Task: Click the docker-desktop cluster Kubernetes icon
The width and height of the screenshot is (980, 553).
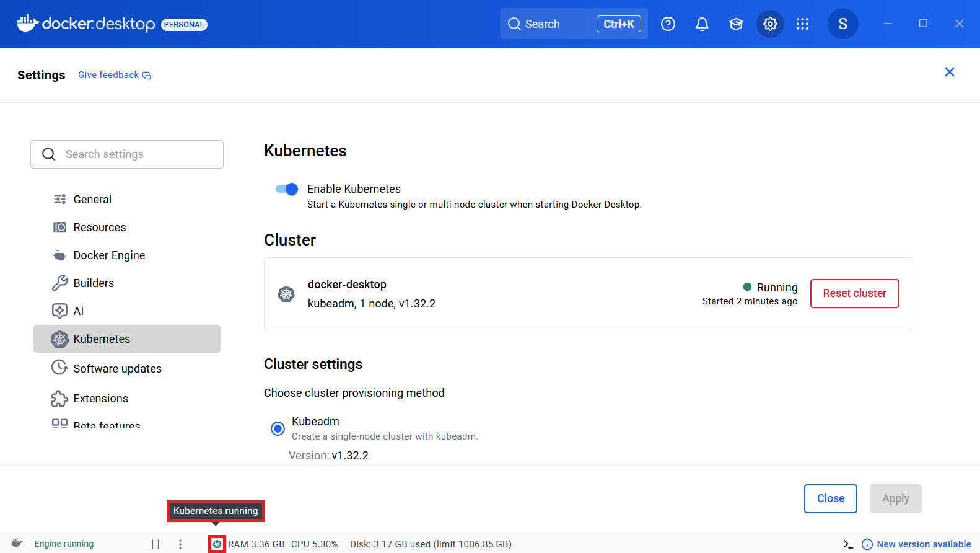Action: (x=286, y=294)
